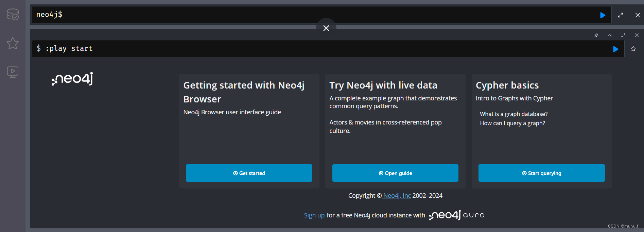Click 'Intro to Graphs with Cypher' text

[x=514, y=98]
